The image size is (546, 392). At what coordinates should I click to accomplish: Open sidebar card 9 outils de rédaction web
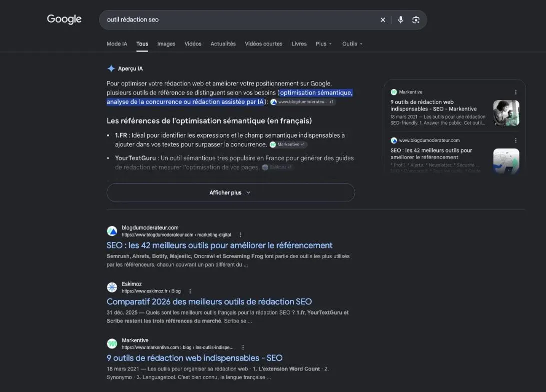pos(433,105)
